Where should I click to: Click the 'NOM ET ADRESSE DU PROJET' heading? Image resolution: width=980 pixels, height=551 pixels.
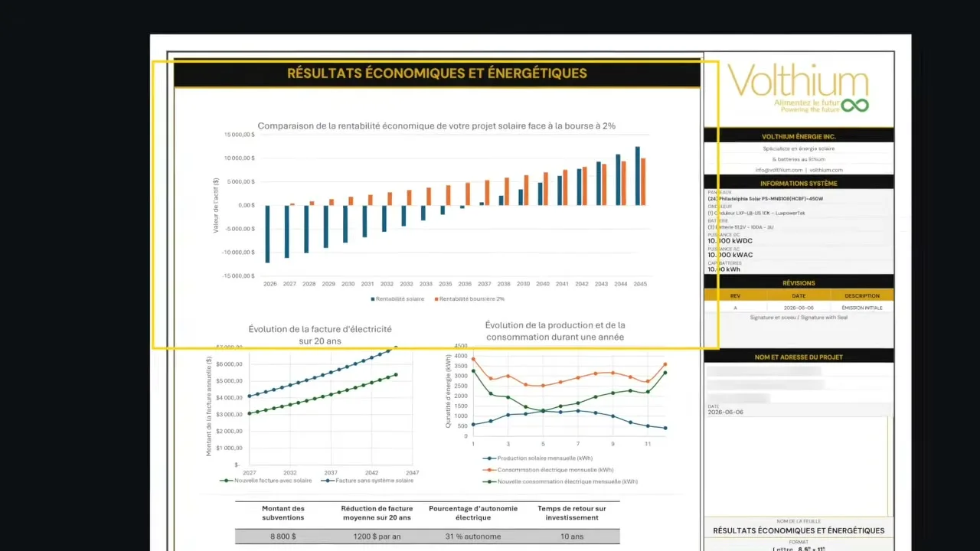[799, 357]
